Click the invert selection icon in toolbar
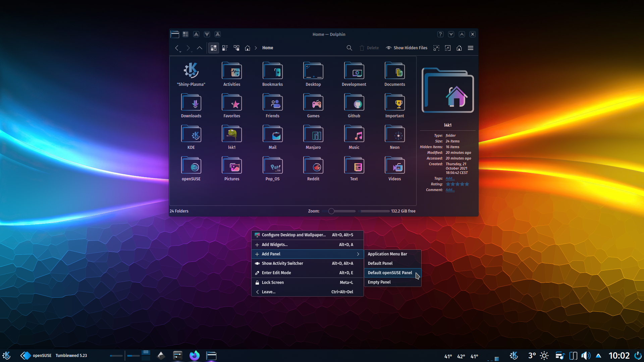 coord(448,48)
